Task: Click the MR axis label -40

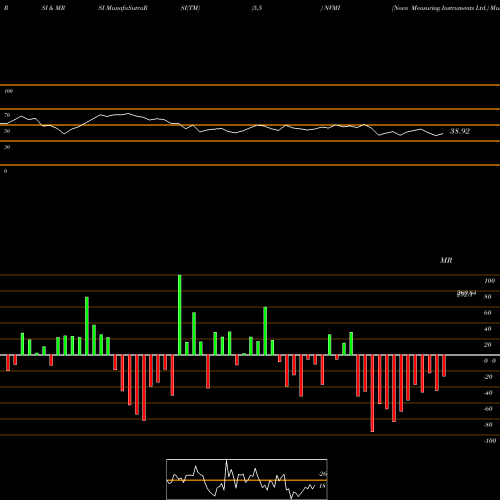Action: [x=488, y=393]
